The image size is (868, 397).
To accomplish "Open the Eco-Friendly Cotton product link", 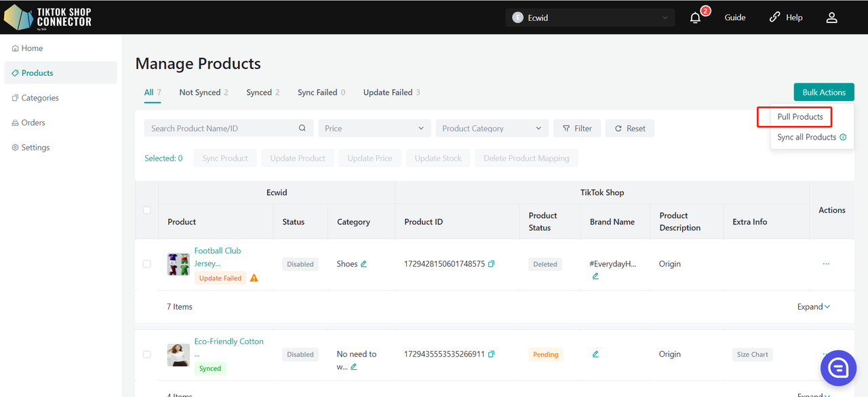I will tap(229, 347).
